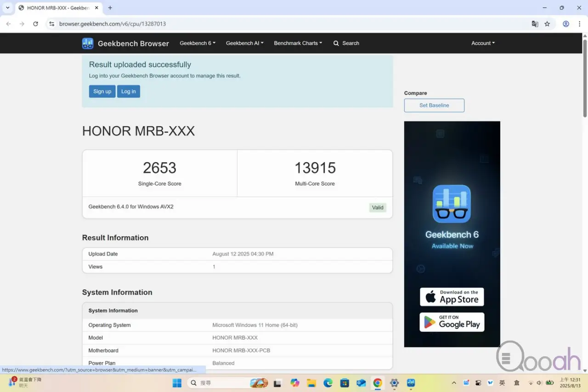Click the volume icon in system tray

tap(539, 383)
